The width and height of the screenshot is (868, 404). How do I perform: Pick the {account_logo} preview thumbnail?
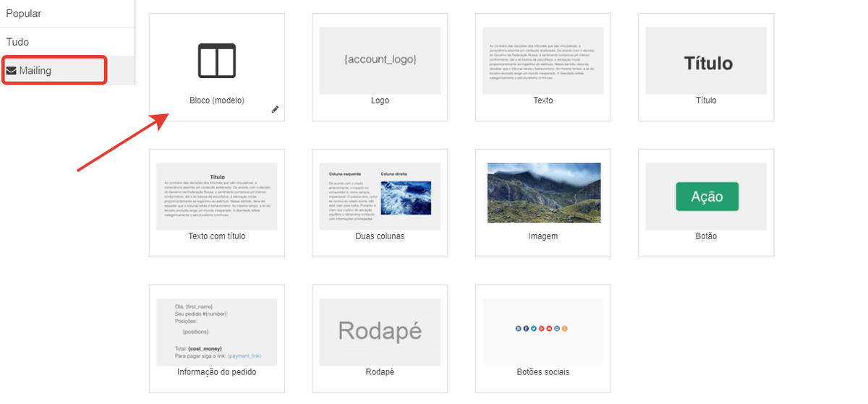(x=380, y=61)
